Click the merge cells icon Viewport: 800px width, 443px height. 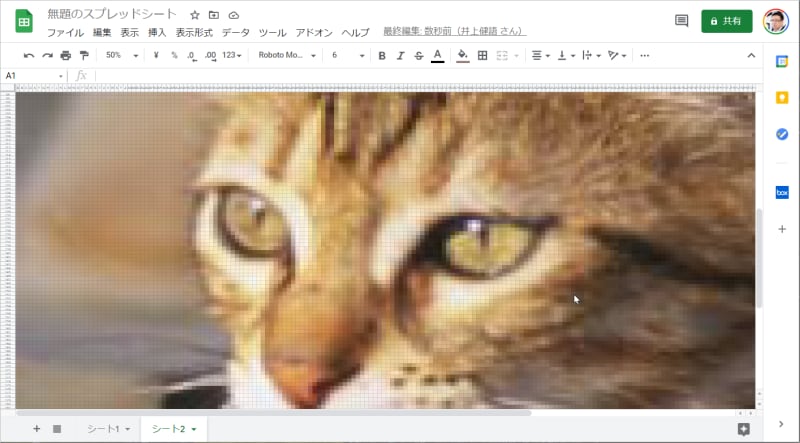[502, 56]
